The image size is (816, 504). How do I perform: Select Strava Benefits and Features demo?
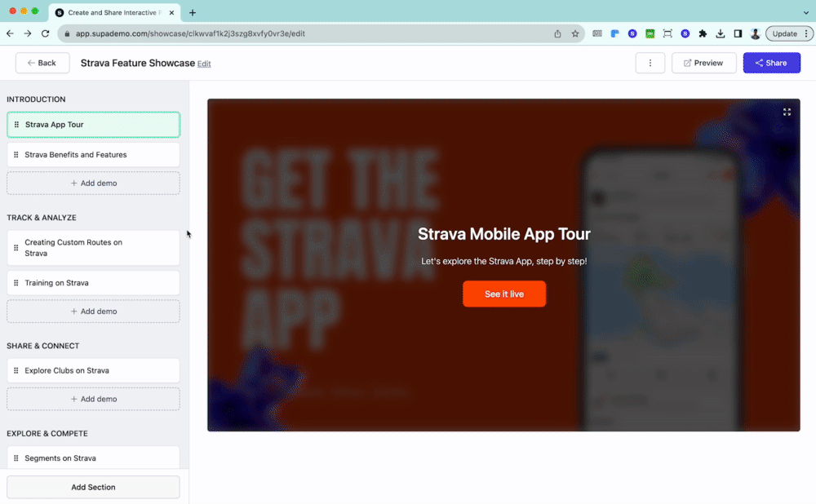(93, 154)
